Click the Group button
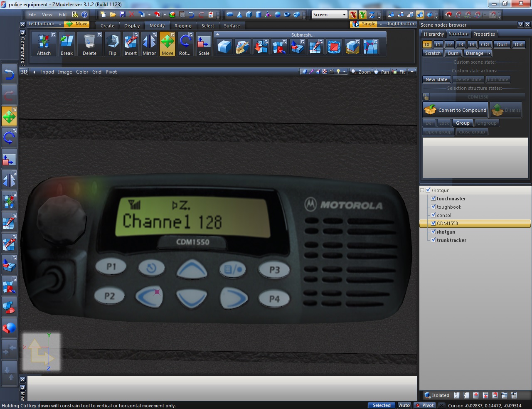This screenshot has height=409, width=532. pos(463,123)
